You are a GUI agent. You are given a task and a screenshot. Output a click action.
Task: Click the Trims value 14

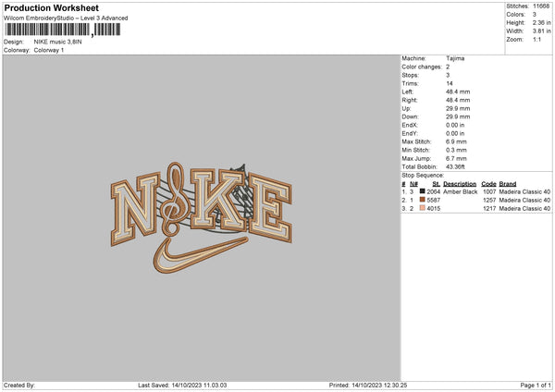(x=450, y=83)
